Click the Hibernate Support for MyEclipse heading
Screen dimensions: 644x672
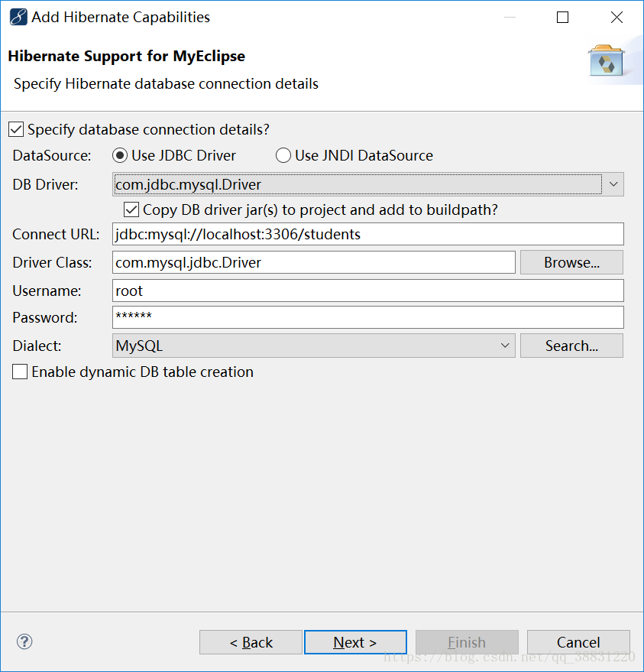coord(126,56)
